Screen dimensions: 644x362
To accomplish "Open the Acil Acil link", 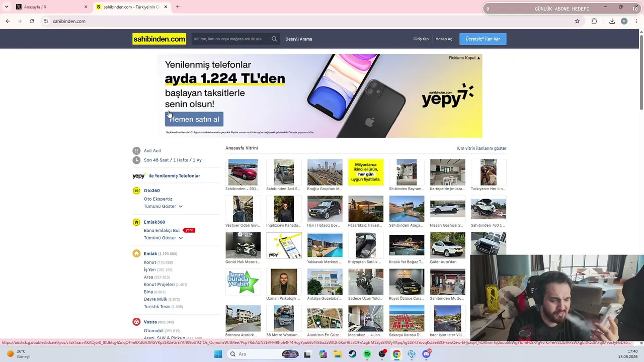I will 152,151.
